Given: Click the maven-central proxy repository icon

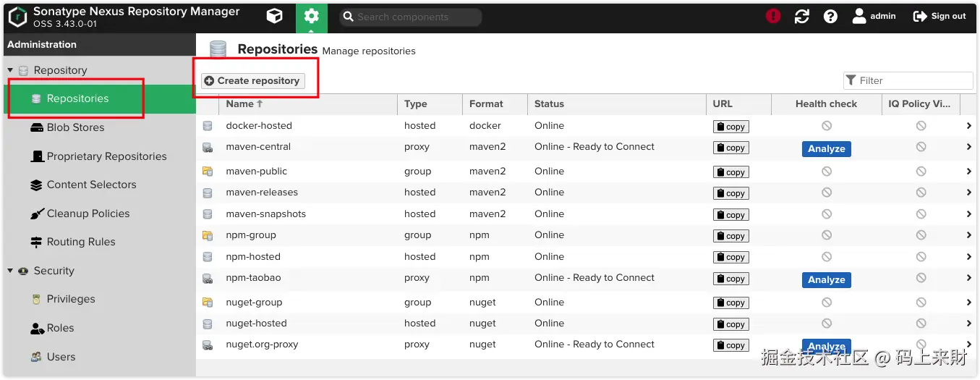Looking at the screenshot, I should point(208,147).
